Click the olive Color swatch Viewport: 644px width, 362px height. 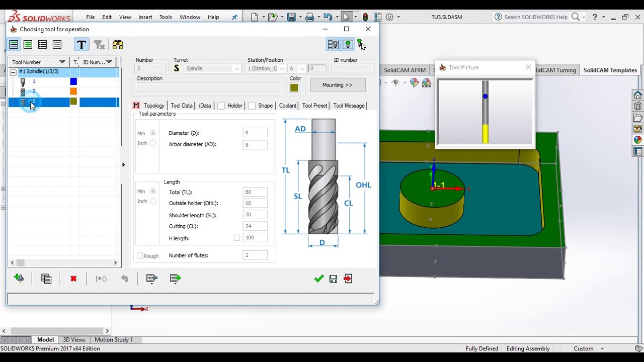click(x=294, y=88)
